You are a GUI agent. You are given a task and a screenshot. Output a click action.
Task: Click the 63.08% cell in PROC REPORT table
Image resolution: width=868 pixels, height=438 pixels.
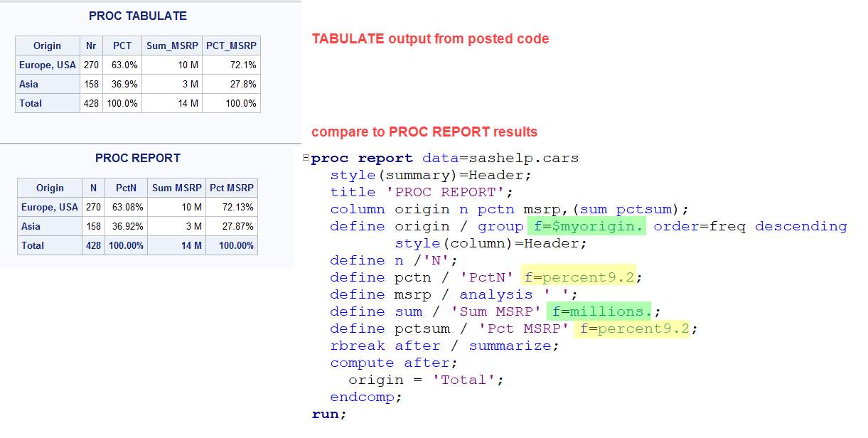pos(126,207)
